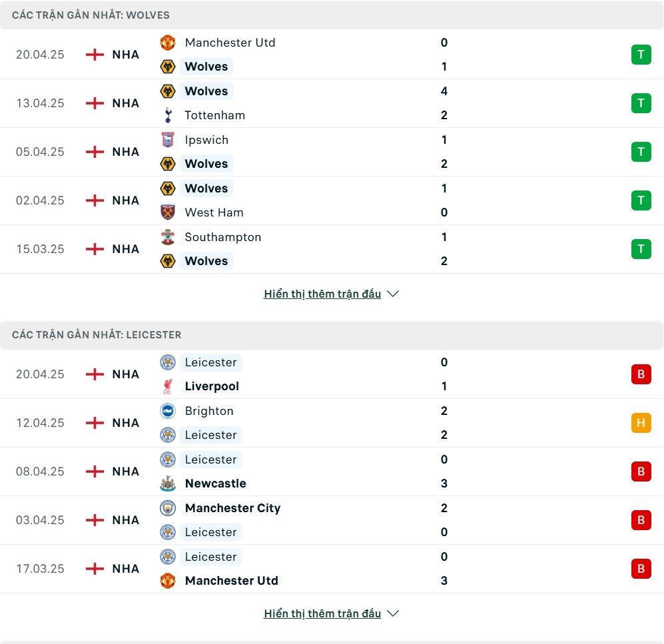Click the Southampton club crest
The image size is (664, 644).
coord(168,237)
